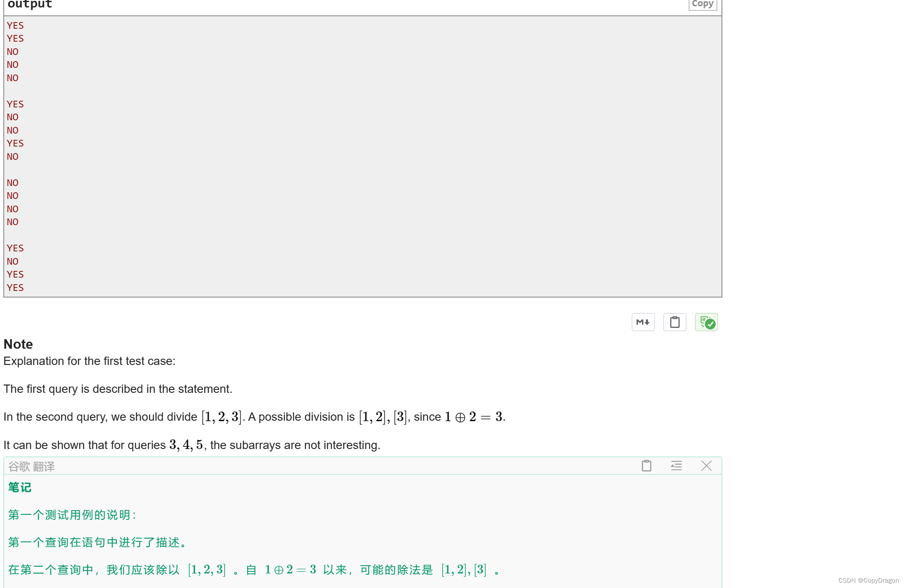This screenshot has width=905, height=588.
Task: Click the CSDN @CopyDragon watermark
Action: [868, 580]
